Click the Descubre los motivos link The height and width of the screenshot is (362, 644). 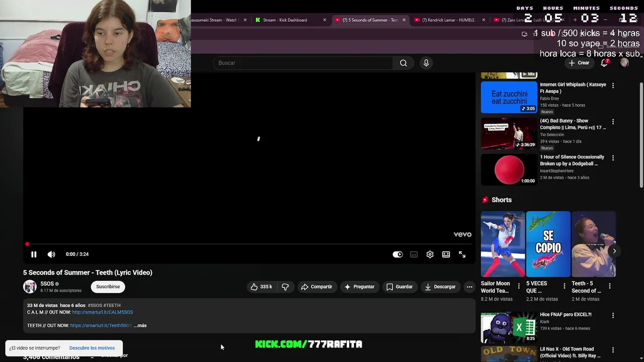tap(92, 348)
